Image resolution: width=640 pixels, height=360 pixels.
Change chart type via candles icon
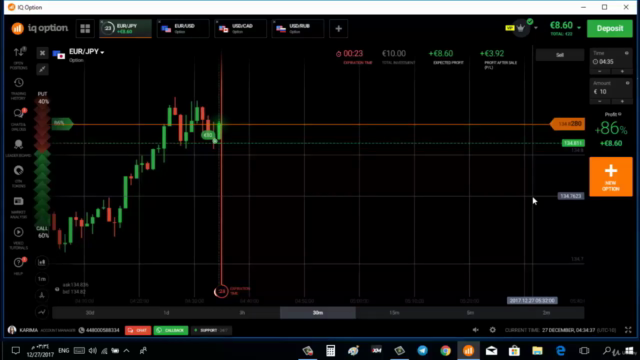(x=42, y=262)
